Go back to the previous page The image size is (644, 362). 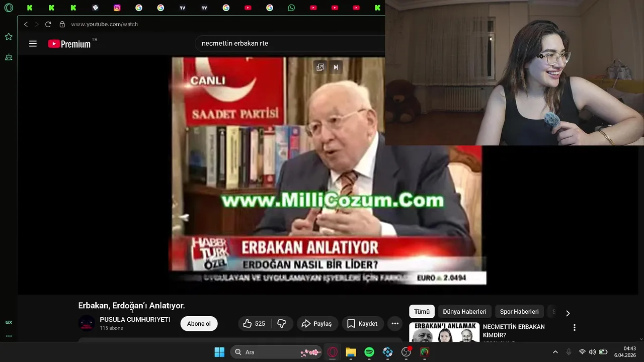click(26, 24)
